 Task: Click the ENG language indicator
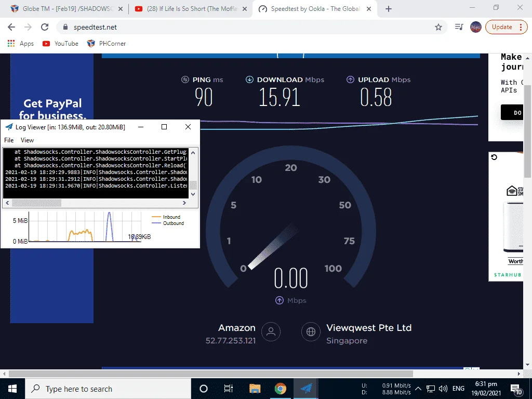pyautogui.click(x=458, y=389)
